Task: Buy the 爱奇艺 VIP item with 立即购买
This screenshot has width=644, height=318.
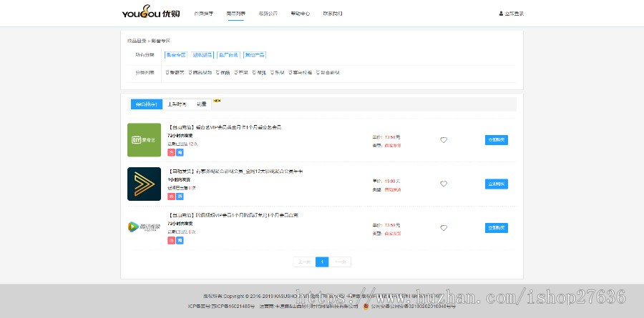Action: 496,140
